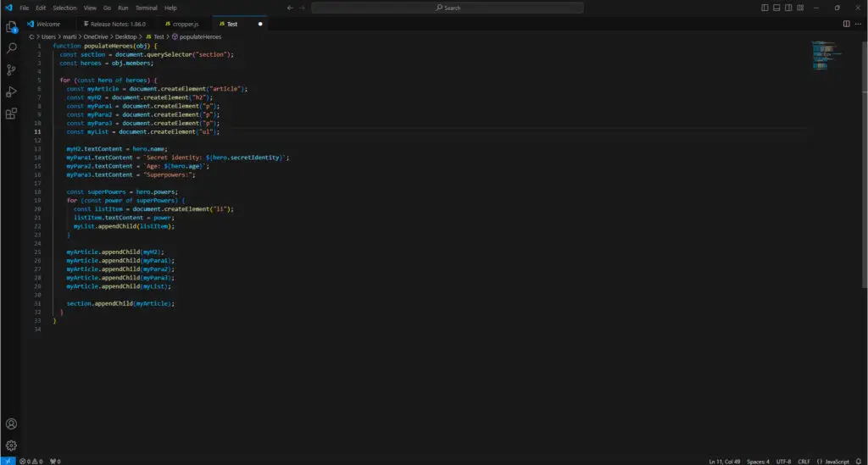
Task: Click the populateHeroes function name on line 1
Action: [108, 46]
